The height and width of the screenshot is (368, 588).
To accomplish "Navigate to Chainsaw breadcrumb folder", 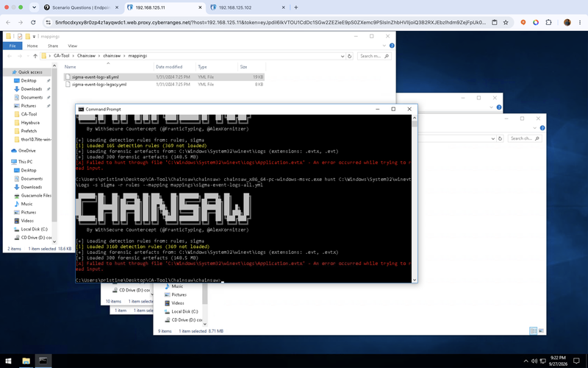I will pos(86,56).
